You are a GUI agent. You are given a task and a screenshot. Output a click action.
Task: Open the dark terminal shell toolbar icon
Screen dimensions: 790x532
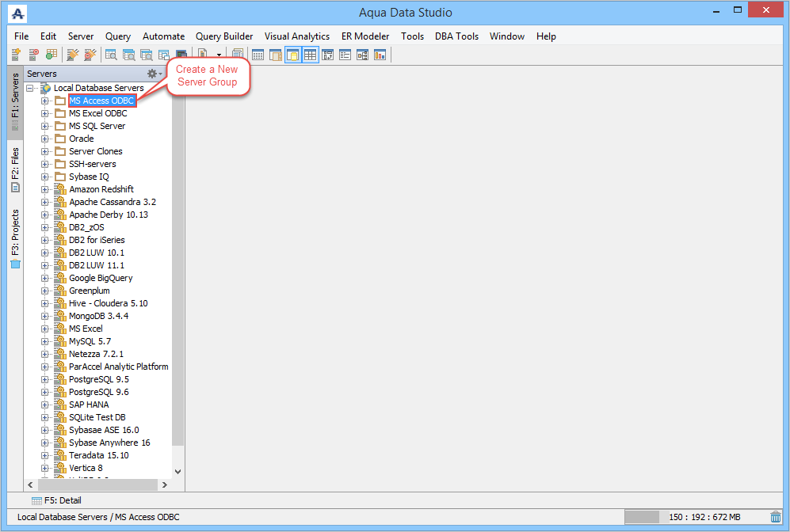tap(181, 55)
